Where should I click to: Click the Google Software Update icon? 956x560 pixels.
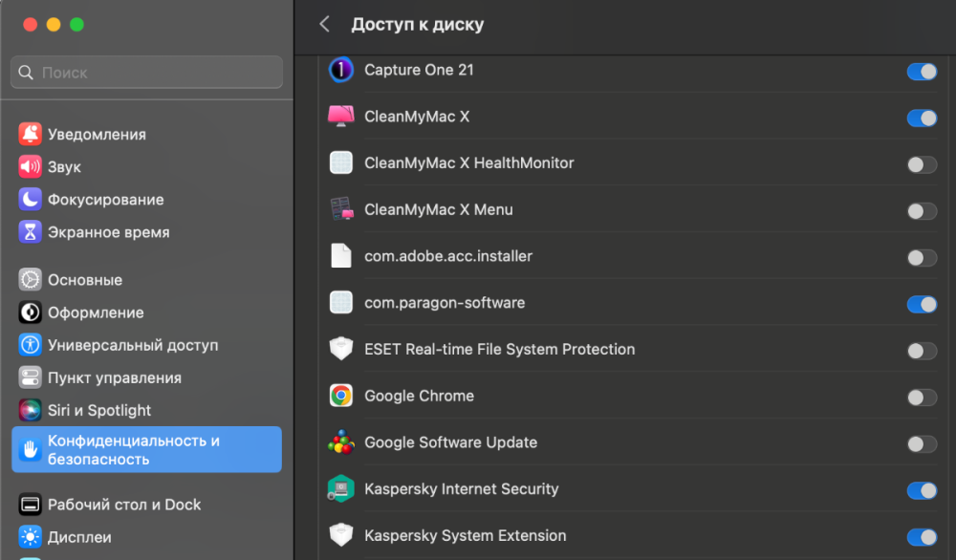point(341,442)
